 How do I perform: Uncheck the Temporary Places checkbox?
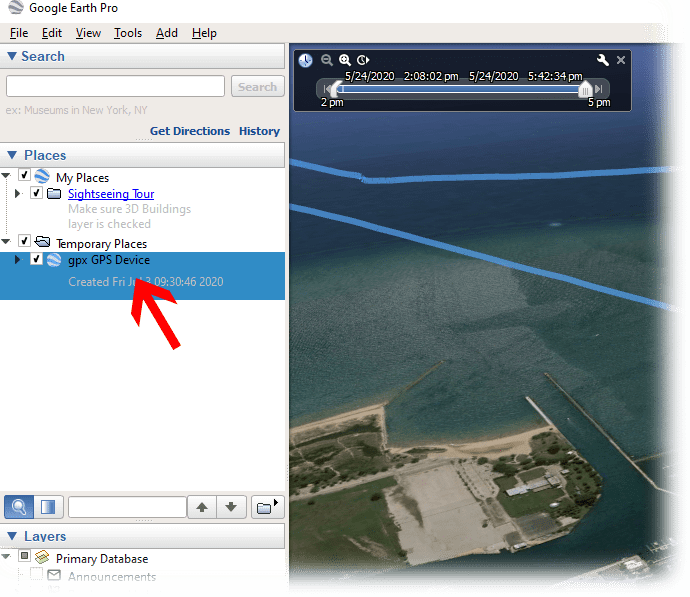(x=24, y=241)
